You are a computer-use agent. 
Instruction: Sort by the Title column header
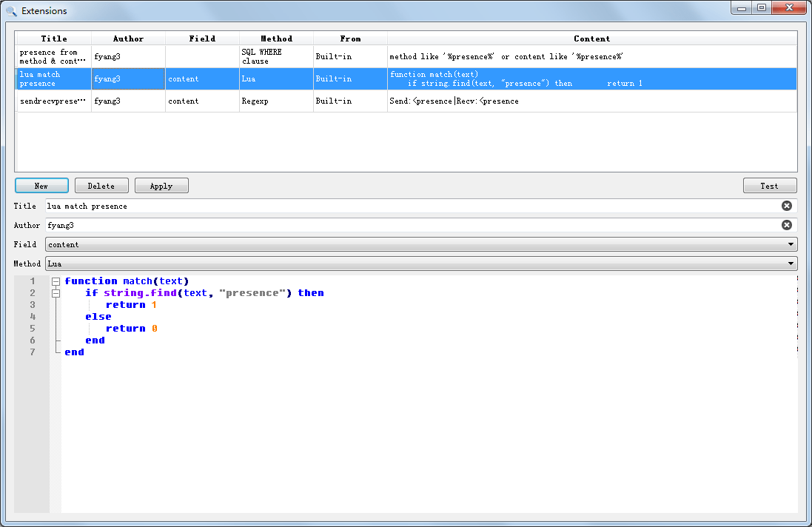54,38
